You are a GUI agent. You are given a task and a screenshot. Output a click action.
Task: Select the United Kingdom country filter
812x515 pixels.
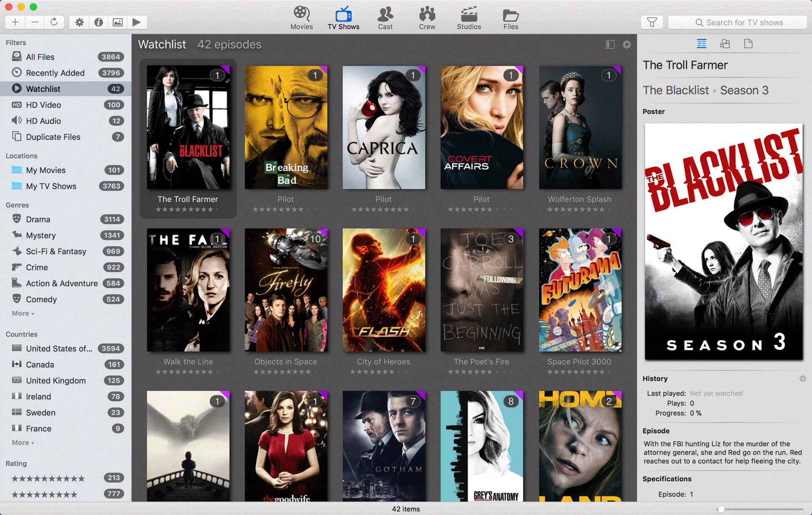(x=66, y=381)
